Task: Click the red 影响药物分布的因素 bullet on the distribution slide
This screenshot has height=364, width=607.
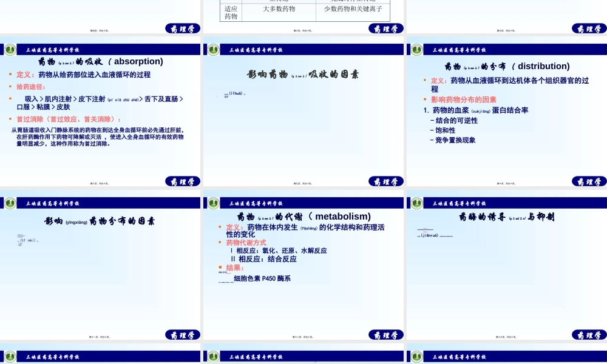Action: pos(463,100)
